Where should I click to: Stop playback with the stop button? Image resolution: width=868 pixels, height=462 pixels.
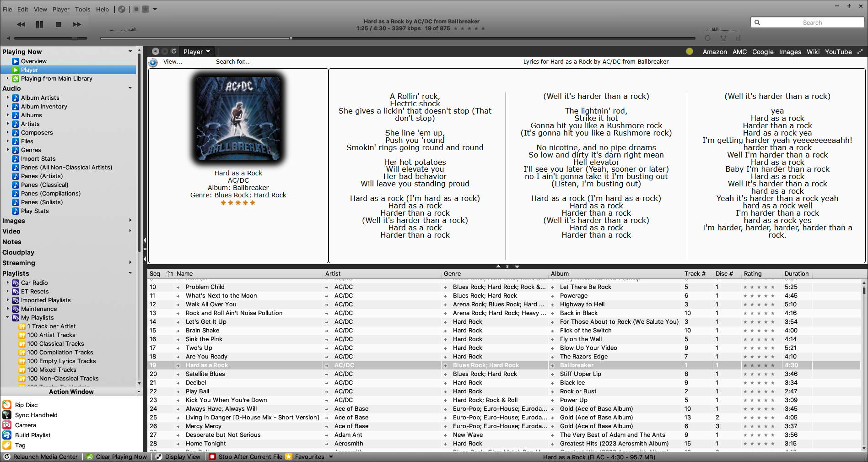[58, 24]
